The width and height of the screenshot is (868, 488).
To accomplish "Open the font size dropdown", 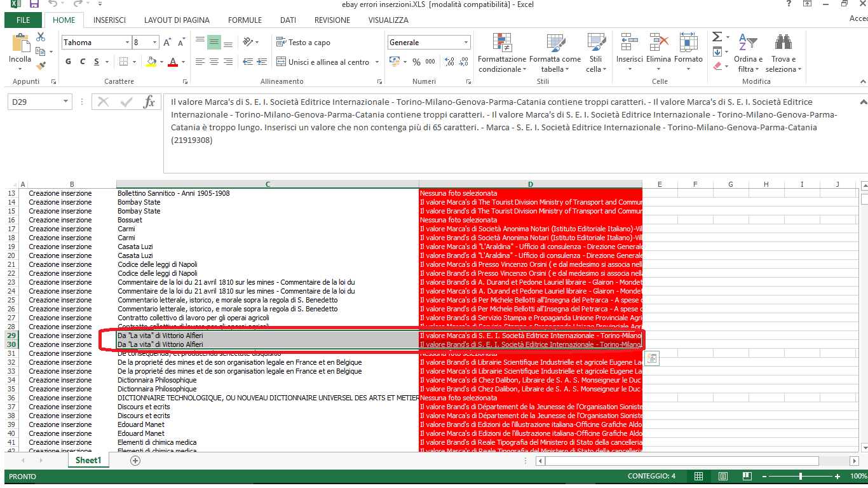I will click(154, 43).
